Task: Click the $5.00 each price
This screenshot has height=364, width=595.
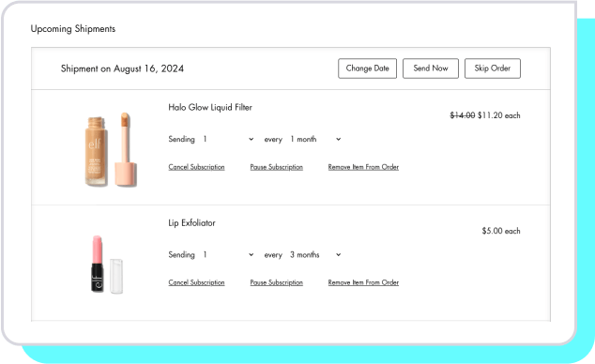Action: pyautogui.click(x=501, y=231)
